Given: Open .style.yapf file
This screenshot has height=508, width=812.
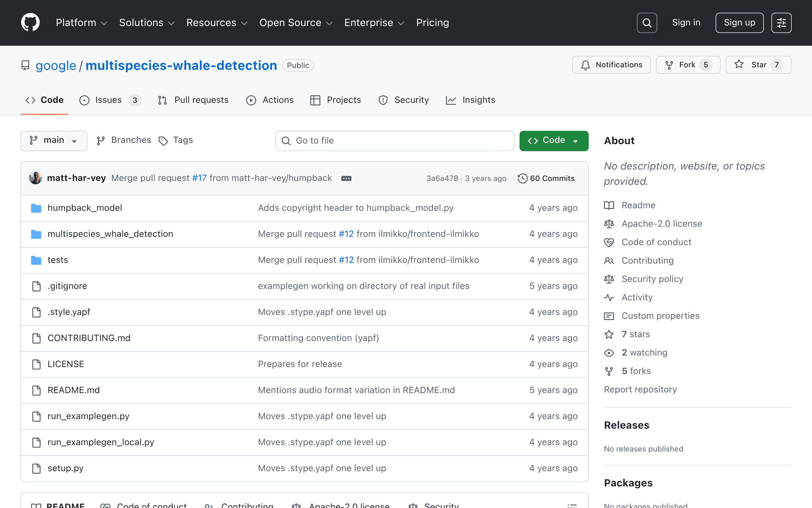Looking at the screenshot, I should [x=69, y=312].
